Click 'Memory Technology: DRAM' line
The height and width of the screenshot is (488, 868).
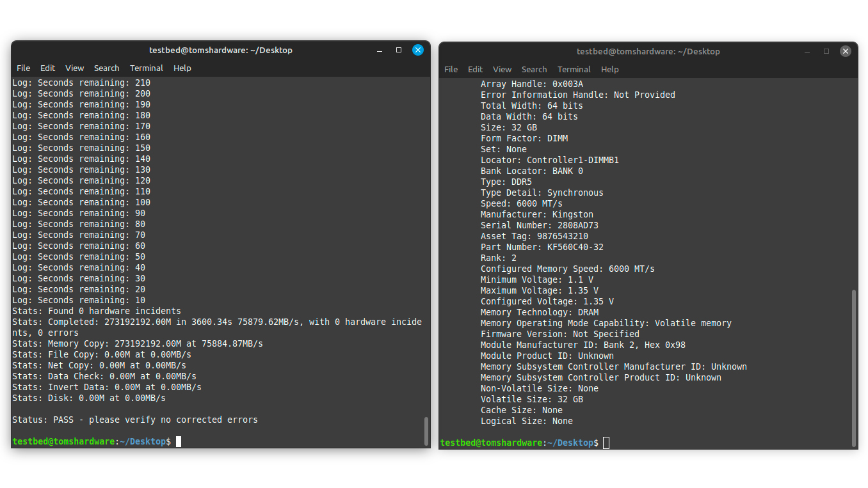[540, 312]
